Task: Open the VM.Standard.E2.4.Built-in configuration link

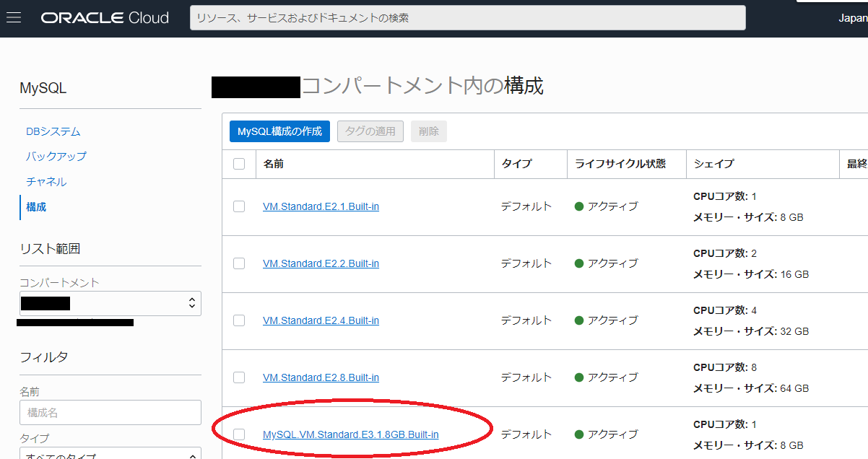Action: (321, 320)
